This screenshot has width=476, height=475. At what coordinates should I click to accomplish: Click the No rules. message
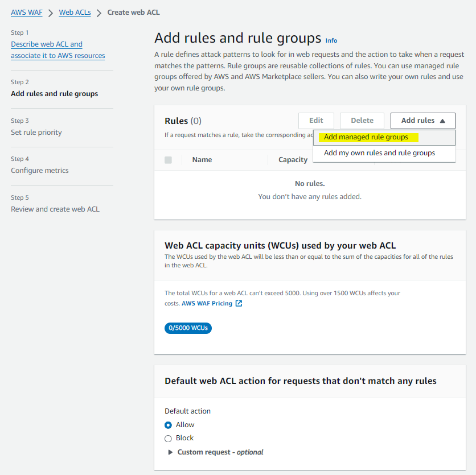click(310, 184)
